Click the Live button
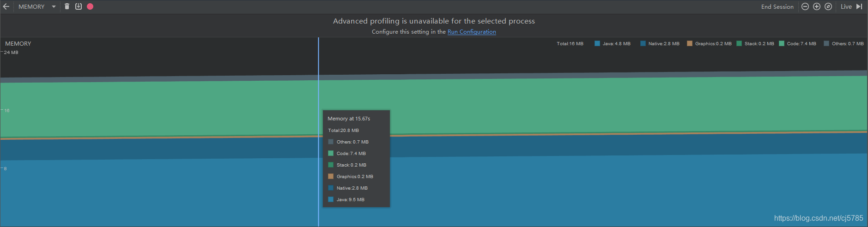 pyautogui.click(x=846, y=6)
